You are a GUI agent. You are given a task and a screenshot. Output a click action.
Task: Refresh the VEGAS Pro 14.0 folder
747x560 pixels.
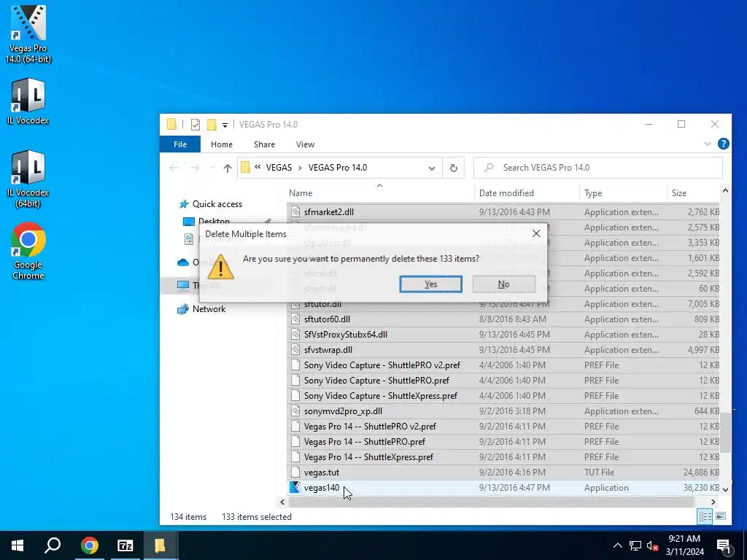(454, 168)
